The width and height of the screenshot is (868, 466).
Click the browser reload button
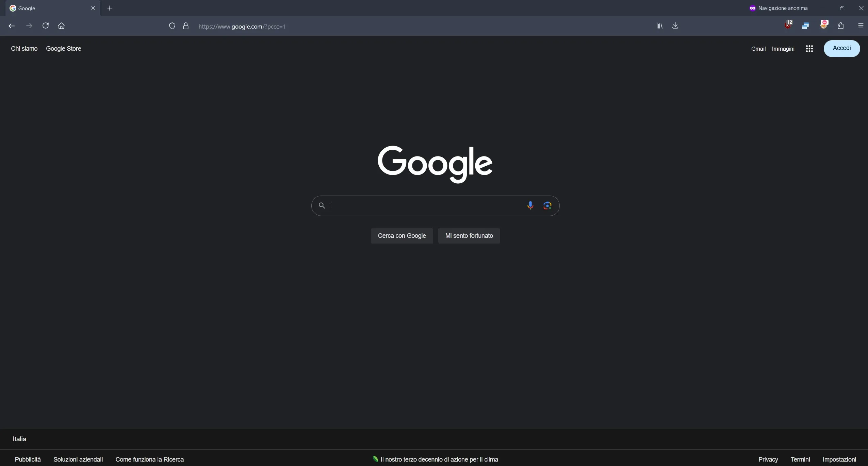point(46,26)
